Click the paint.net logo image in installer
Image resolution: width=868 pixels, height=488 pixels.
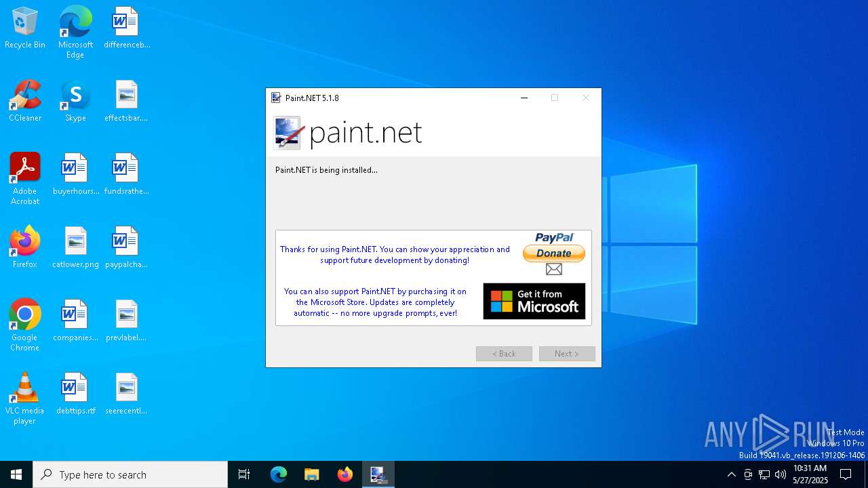tap(348, 133)
